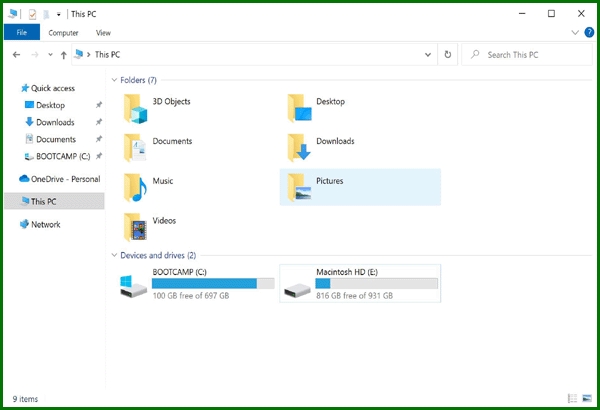Collapse the Folders (7) group

coord(113,80)
